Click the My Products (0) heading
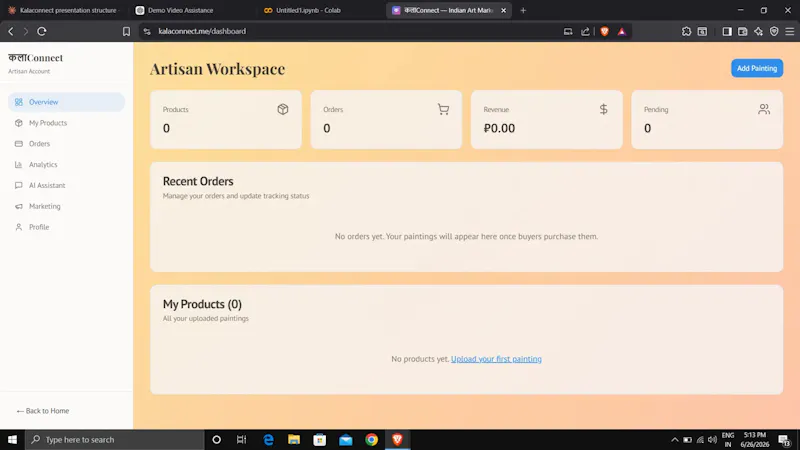 (202, 304)
